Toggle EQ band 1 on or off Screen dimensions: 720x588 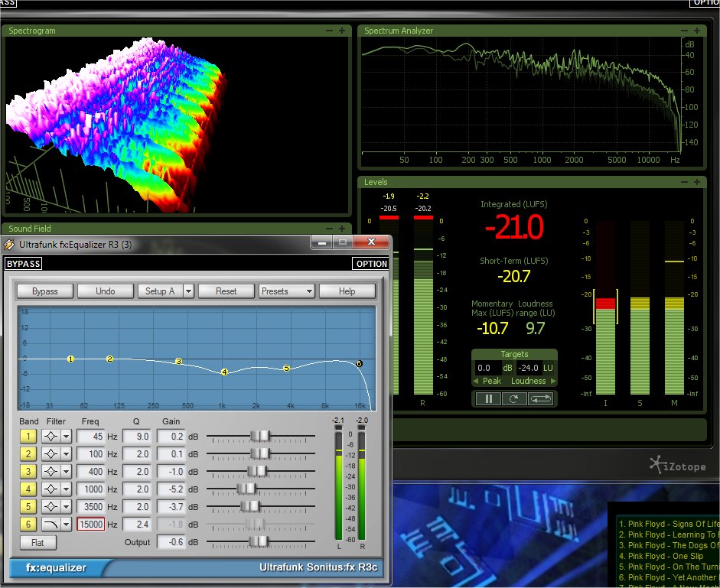28,436
